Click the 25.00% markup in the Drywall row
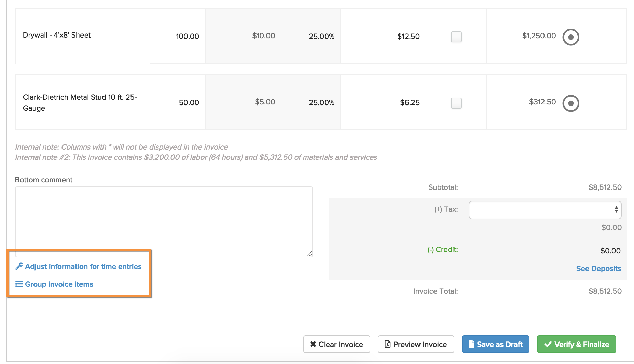634x364 pixels. [x=321, y=36]
